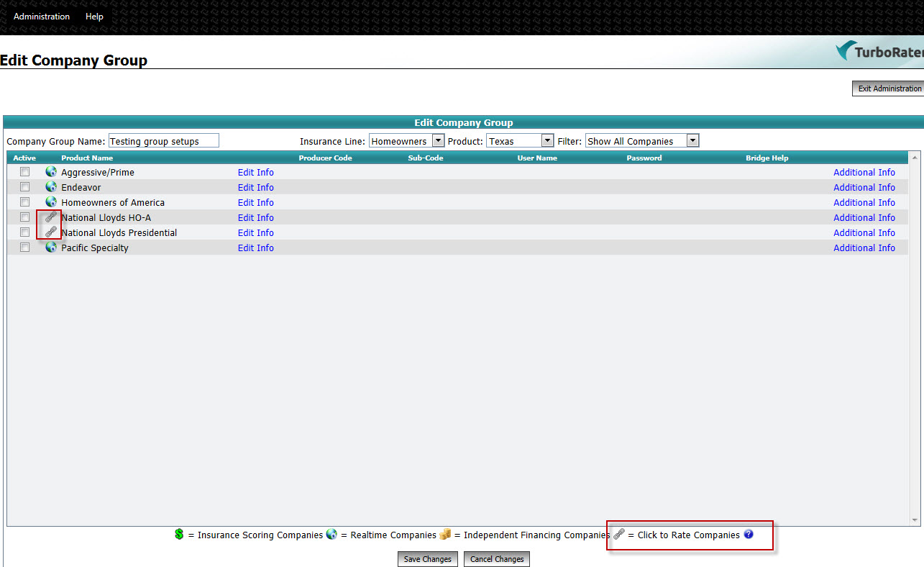
Task: Click Exit Administration button
Action: [889, 89]
